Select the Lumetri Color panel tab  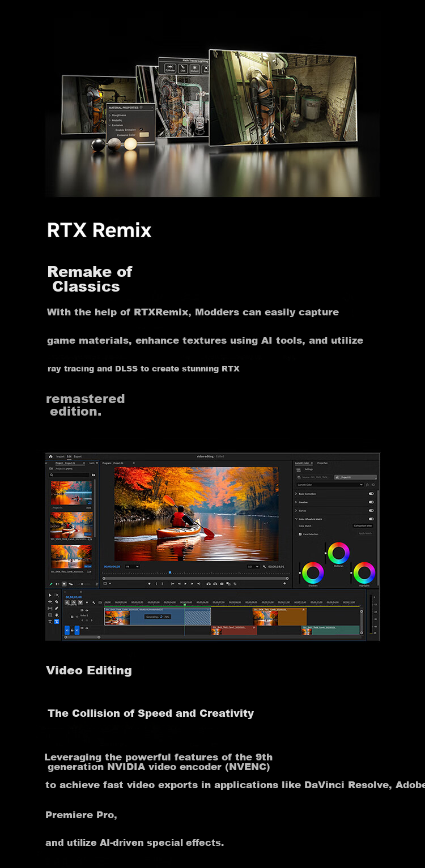point(301,463)
